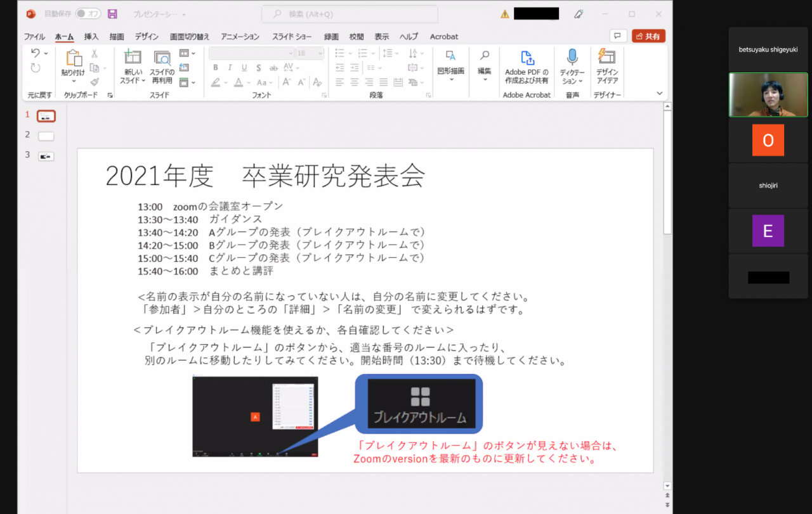The height and width of the screenshot is (514, 812).
Task: Click the Save (floppy disk) icon
Action: point(112,14)
